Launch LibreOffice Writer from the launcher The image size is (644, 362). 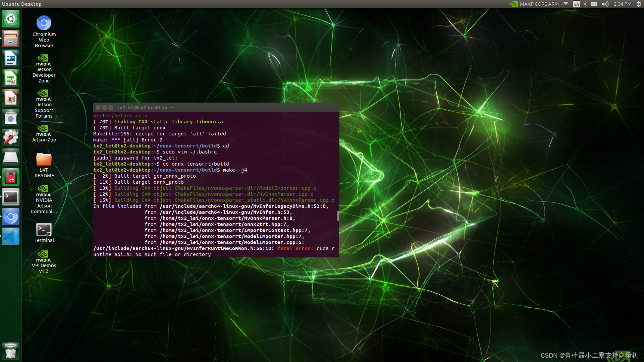click(x=11, y=58)
